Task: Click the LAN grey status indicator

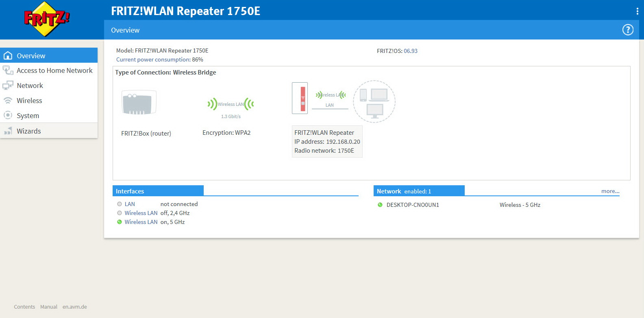Action: tap(120, 204)
